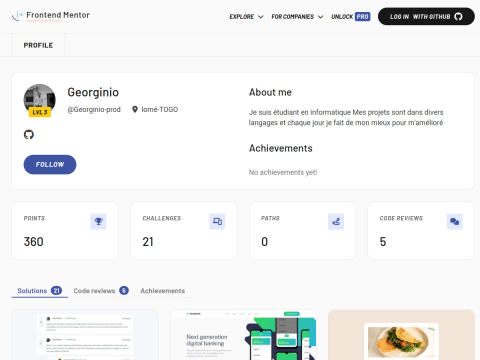Image resolution: width=480 pixels, height=360 pixels.
Task: Follow Georginio with the Follow button
Action: click(50, 164)
